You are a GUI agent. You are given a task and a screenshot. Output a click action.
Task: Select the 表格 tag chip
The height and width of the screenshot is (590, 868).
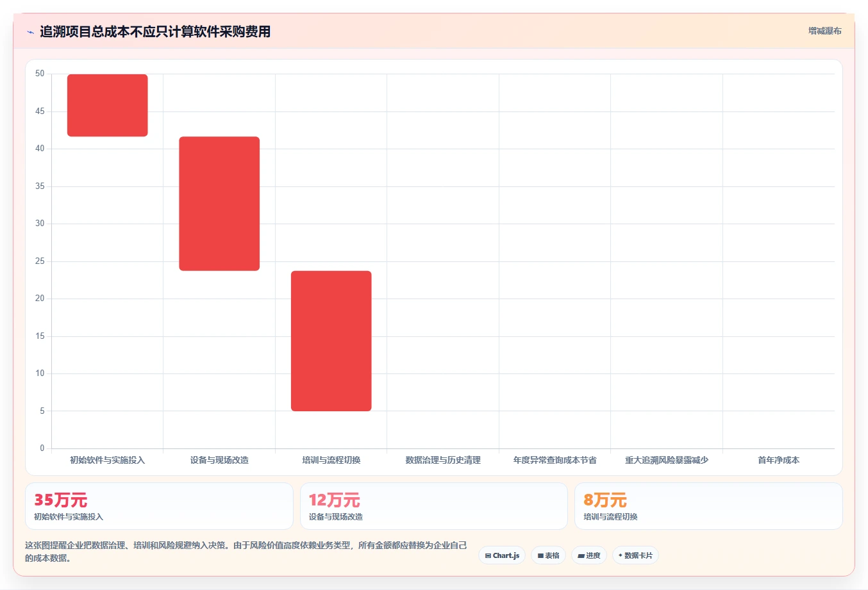pos(548,555)
